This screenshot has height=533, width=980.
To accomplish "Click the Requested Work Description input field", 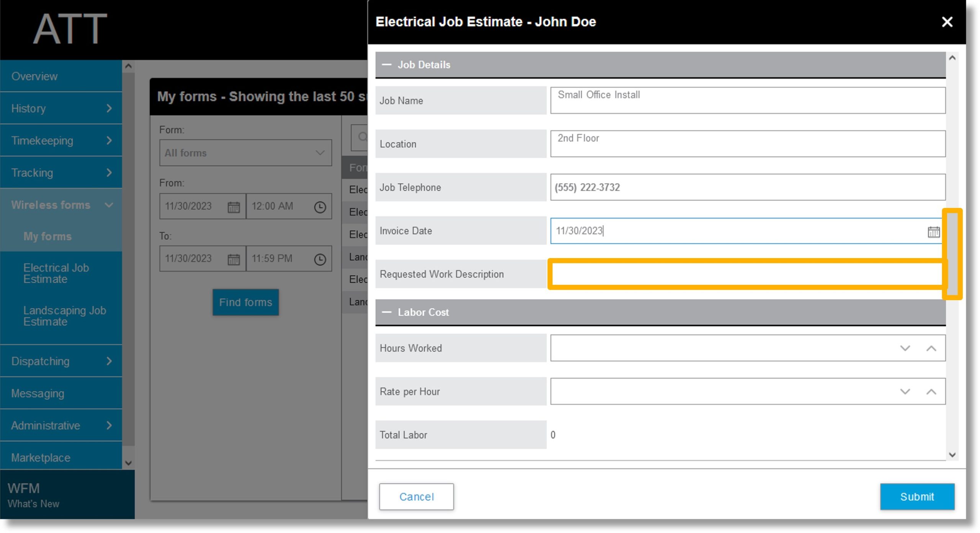I will [x=747, y=274].
